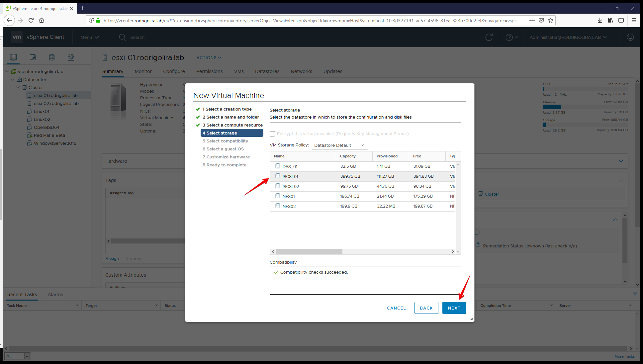Expand the Administrator user menu

[568, 37]
